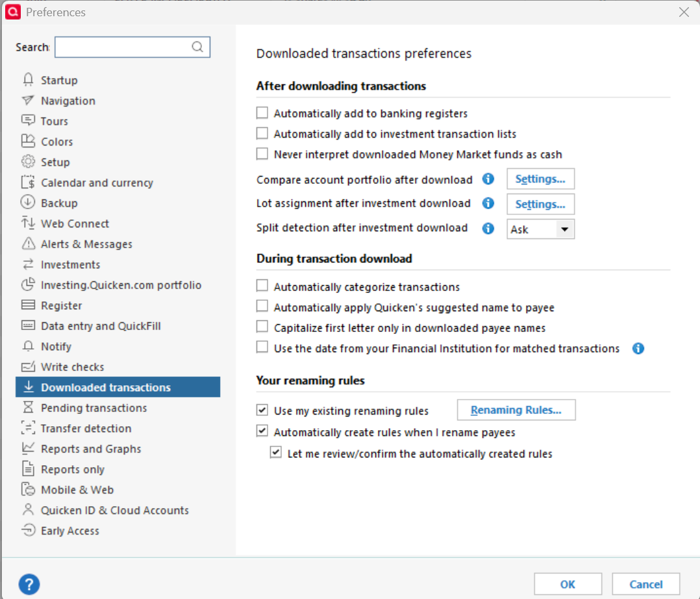
Task: Cancel the Preferences dialog
Action: [646, 584]
